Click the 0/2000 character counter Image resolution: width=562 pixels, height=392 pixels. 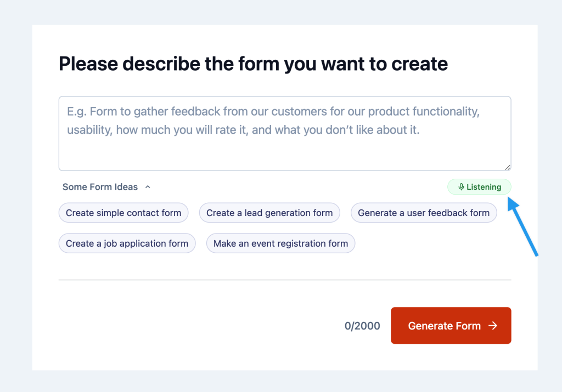tap(362, 326)
